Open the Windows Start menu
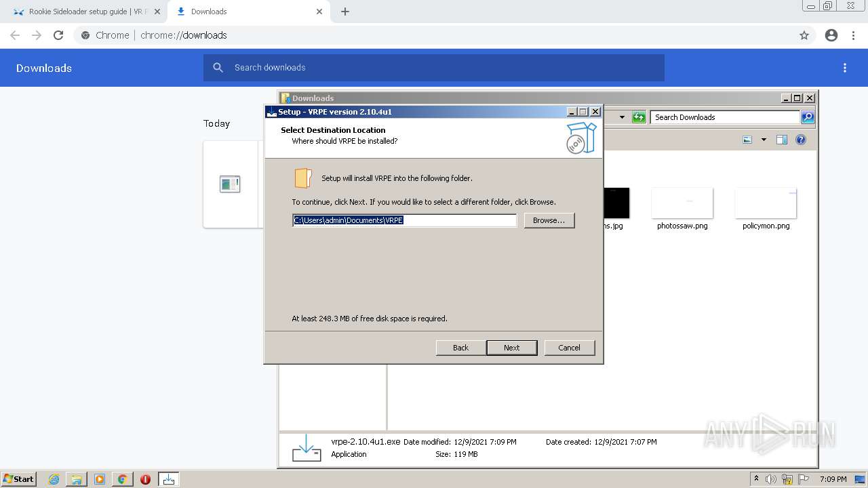 tap(18, 479)
